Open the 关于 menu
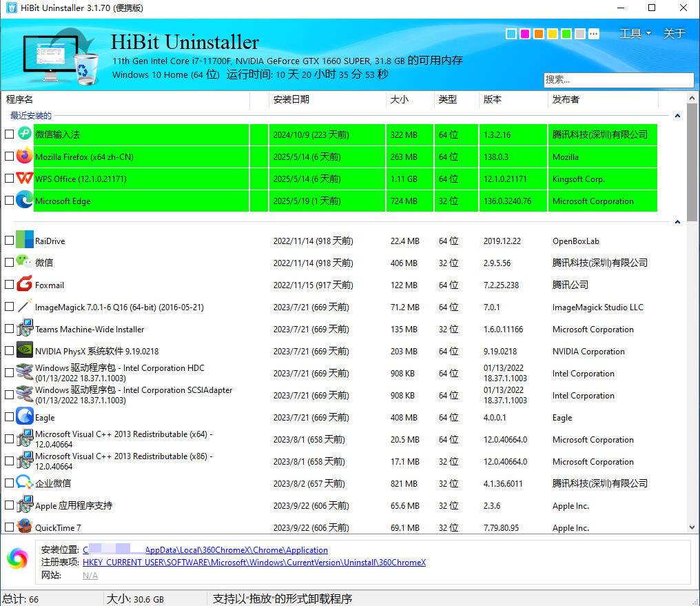 point(674,34)
